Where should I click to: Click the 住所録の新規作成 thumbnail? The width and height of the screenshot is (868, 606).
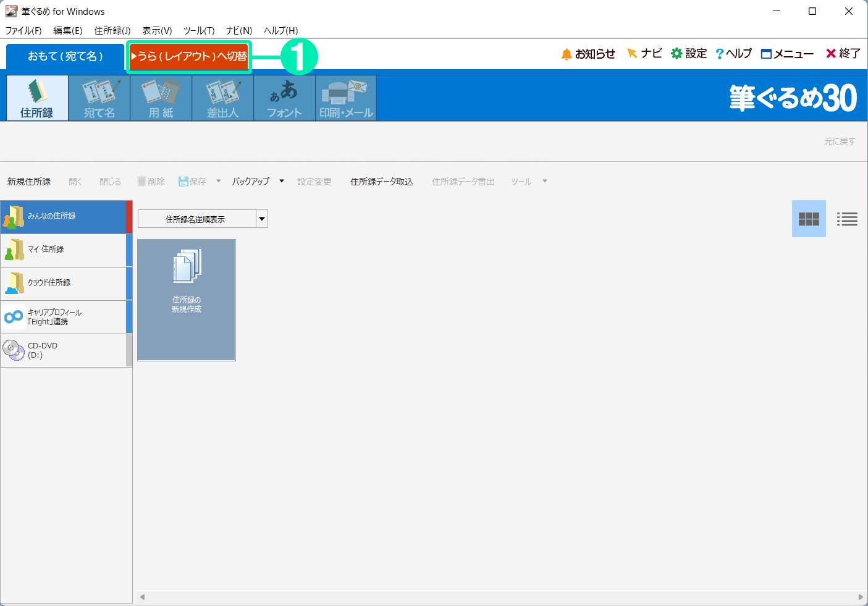point(186,300)
